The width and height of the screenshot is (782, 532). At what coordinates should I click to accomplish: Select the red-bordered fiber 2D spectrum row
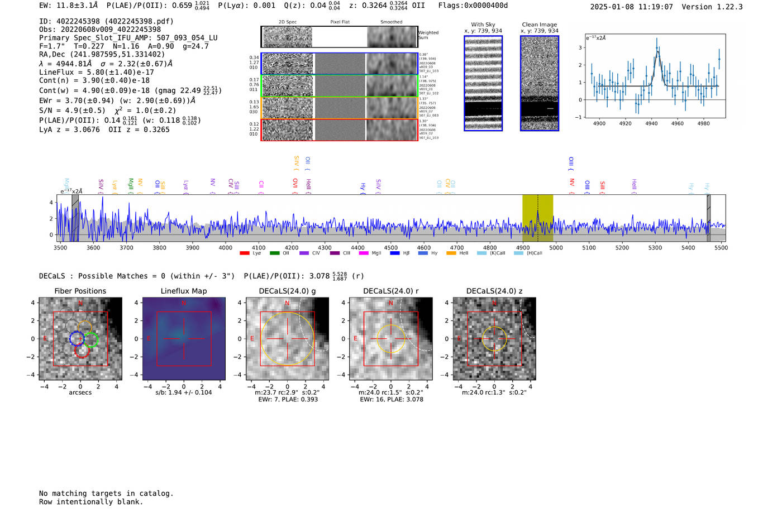pos(339,130)
